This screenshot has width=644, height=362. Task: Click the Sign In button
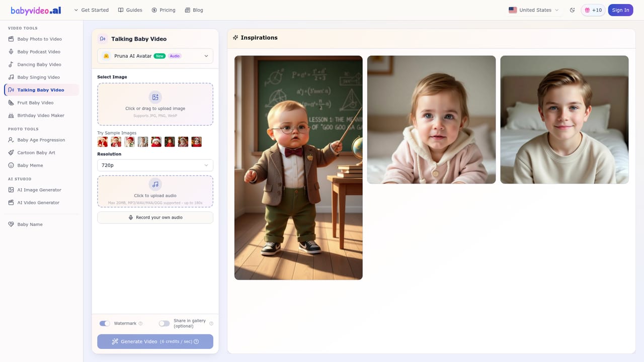click(620, 10)
